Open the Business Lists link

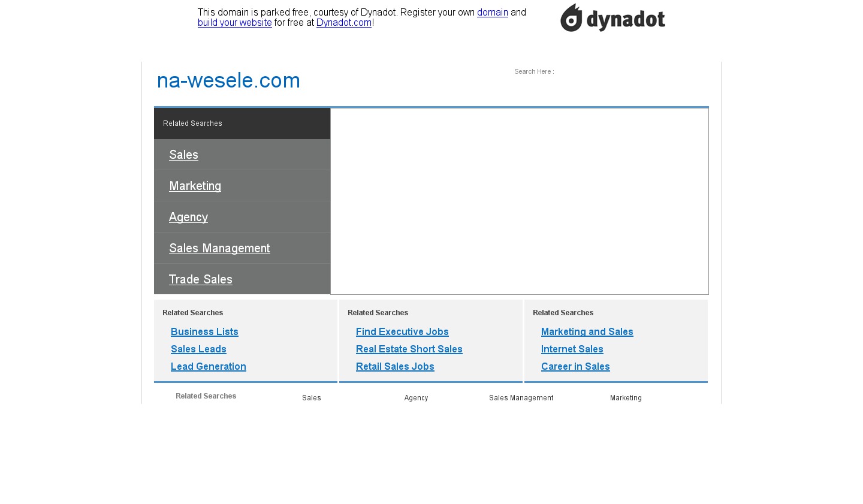click(x=204, y=331)
